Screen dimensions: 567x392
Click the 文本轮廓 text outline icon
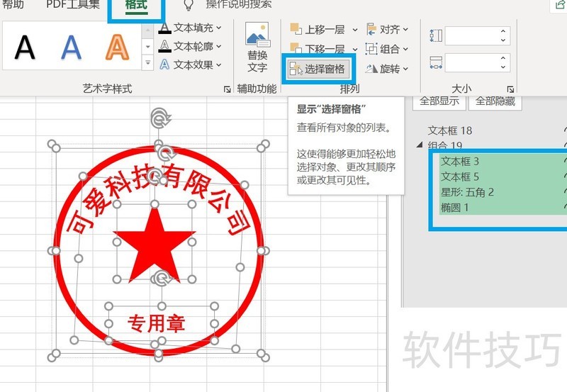pos(164,46)
